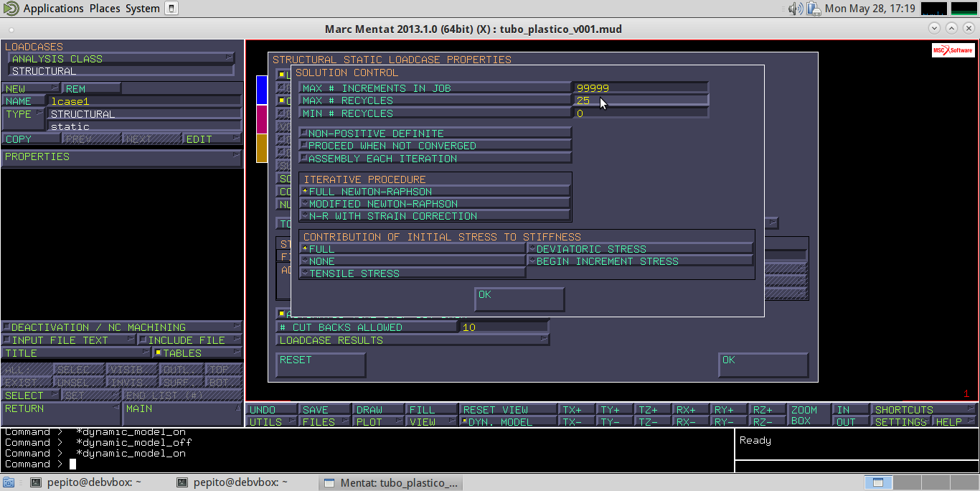Open the System menu
The width and height of the screenshot is (980, 491).
coord(143,9)
